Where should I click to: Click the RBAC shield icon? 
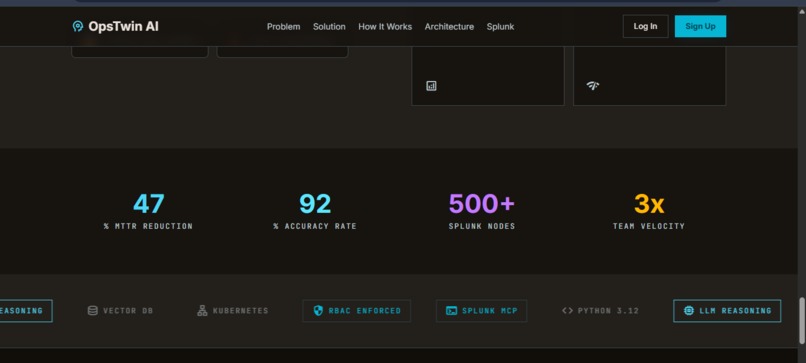318,311
